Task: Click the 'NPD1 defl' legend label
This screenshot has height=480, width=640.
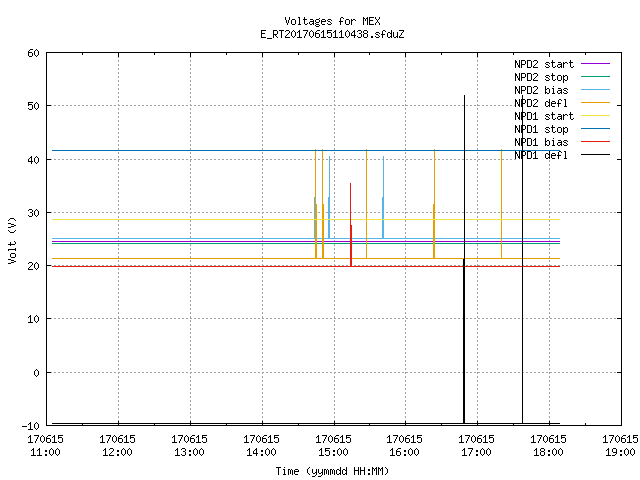Action: pyautogui.click(x=541, y=156)
